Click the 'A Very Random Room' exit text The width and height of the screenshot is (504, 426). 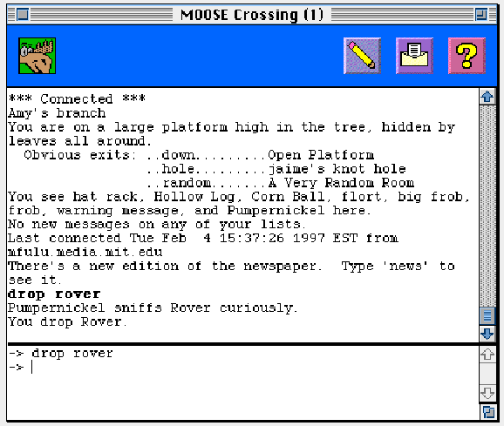point(341,183)
